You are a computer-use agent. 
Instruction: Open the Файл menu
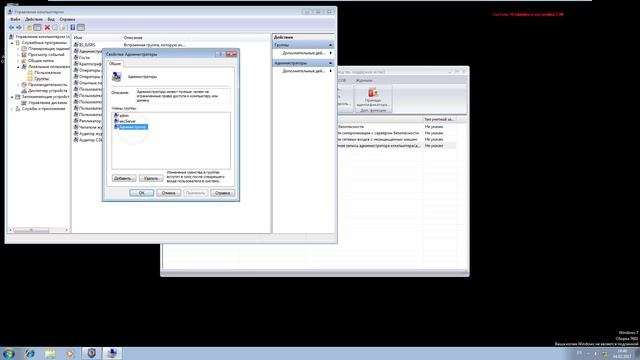point(15,19)
